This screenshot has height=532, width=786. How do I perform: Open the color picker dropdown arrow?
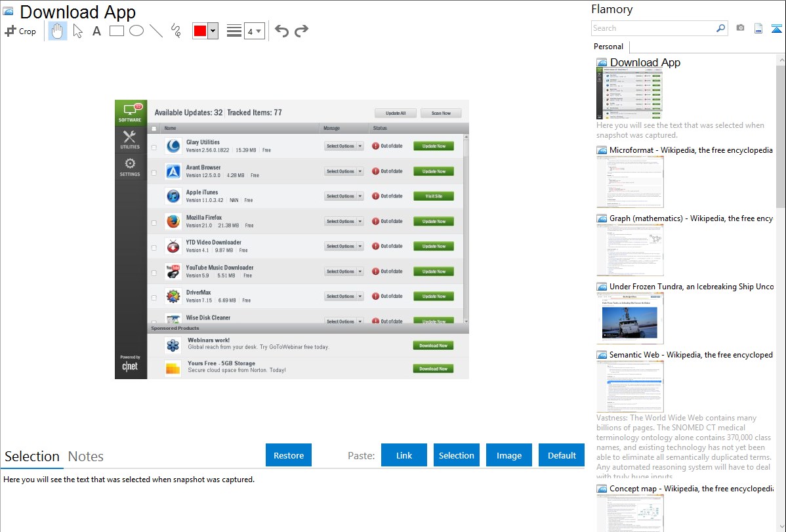[x=213, y=31]
